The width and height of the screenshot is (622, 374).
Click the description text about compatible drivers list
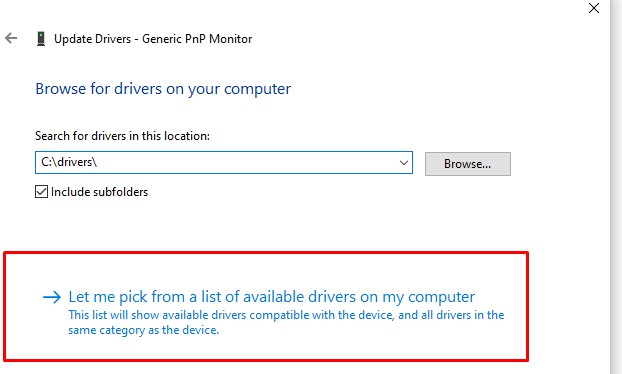pos(286,322)
